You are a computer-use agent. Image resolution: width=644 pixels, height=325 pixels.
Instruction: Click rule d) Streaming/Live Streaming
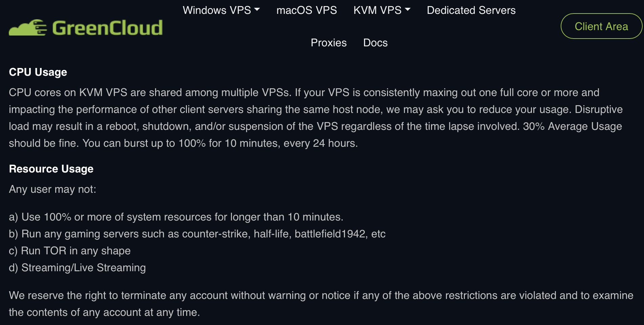pos(77,268)
